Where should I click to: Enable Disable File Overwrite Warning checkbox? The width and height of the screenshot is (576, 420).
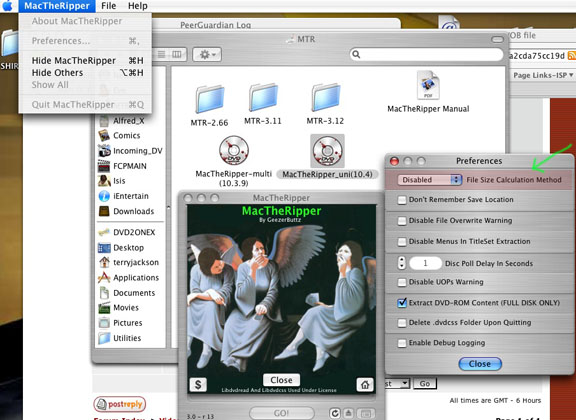[402, 221]
